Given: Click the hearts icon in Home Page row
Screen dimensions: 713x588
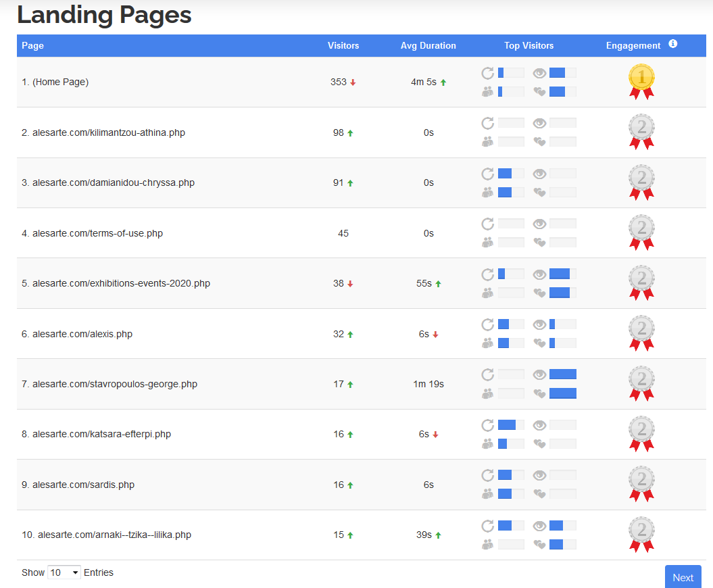Looking at the screenshot, I should [539, 93].
